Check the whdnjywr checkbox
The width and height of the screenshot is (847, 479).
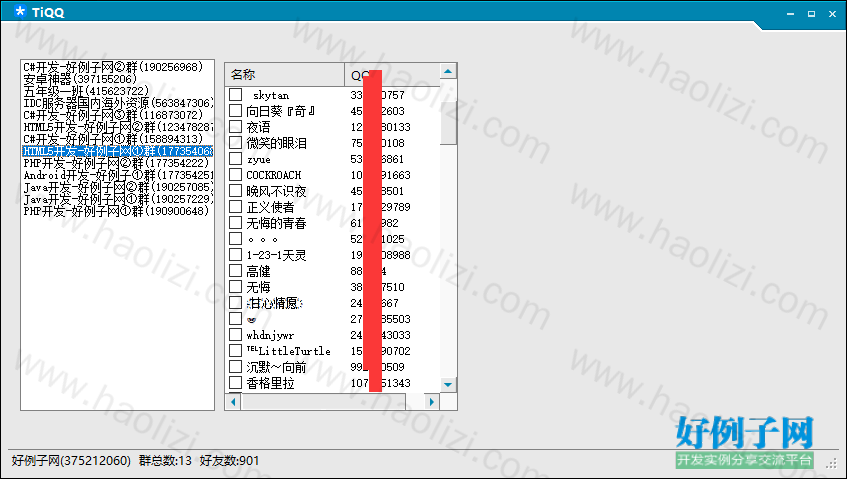click(235, 335)
